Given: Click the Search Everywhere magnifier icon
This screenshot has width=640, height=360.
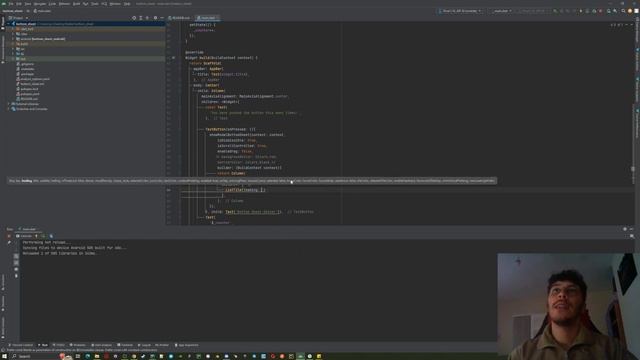Looking at the screenshot, I should 623,11.
